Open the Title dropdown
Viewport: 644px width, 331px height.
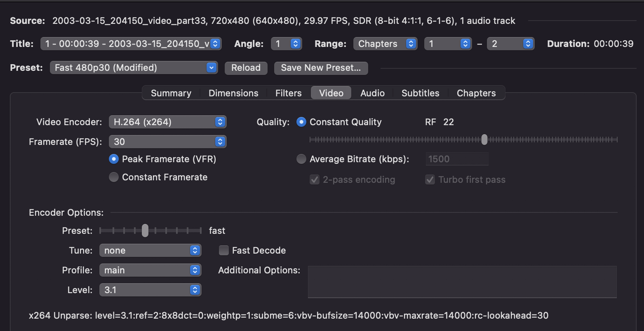(131, 44)
